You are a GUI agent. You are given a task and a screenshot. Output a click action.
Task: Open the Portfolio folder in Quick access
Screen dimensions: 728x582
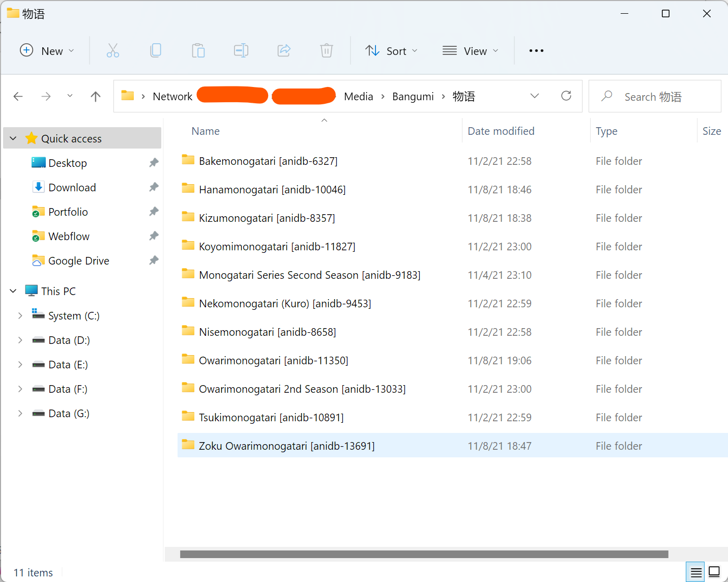coord(68,212)
